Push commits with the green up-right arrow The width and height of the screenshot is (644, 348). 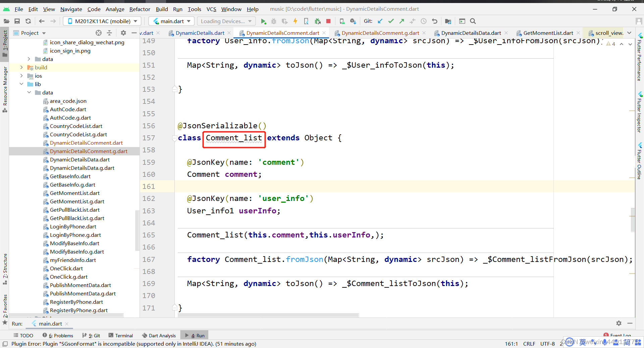pyautogui.click(x=402, y=21)
